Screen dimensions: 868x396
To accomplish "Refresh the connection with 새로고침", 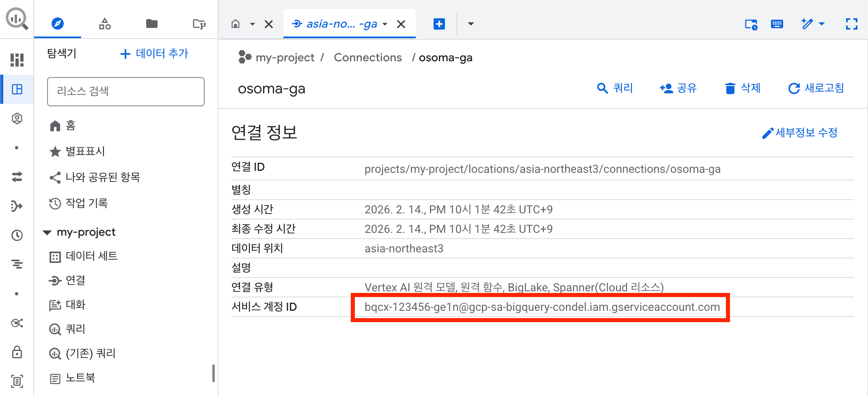I will (x=816, y=88).
